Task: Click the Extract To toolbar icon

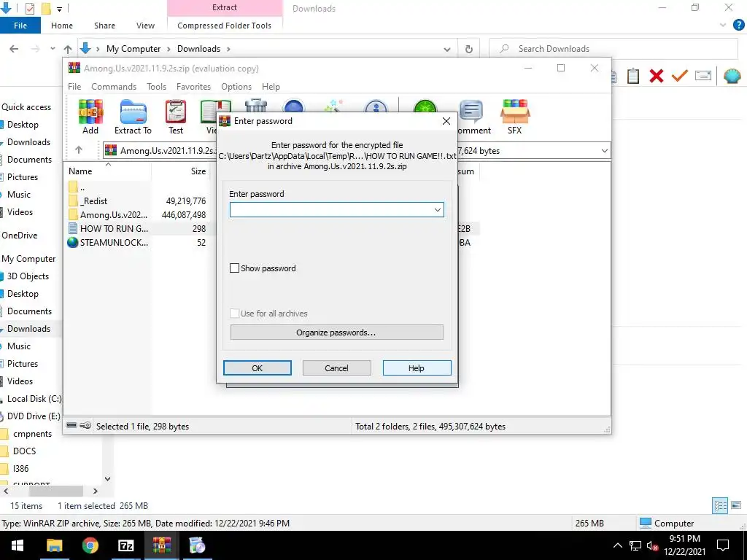Action: (133, 117)
